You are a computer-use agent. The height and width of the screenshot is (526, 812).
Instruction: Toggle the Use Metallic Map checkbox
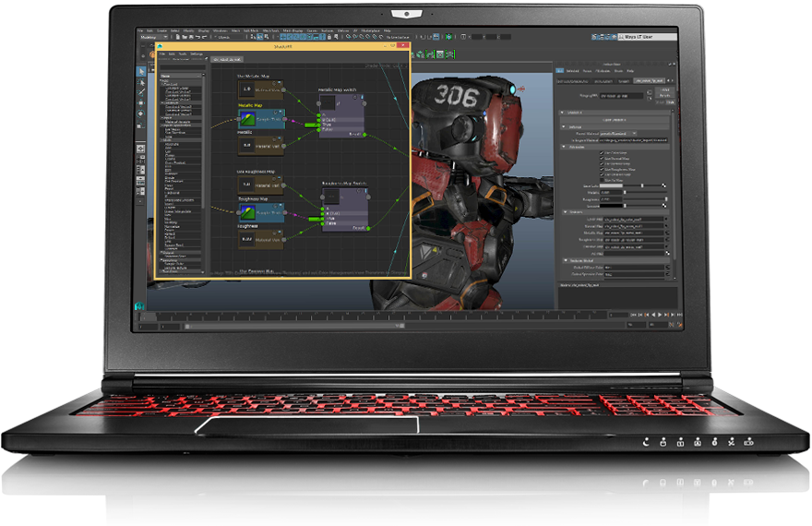[602, 164]
